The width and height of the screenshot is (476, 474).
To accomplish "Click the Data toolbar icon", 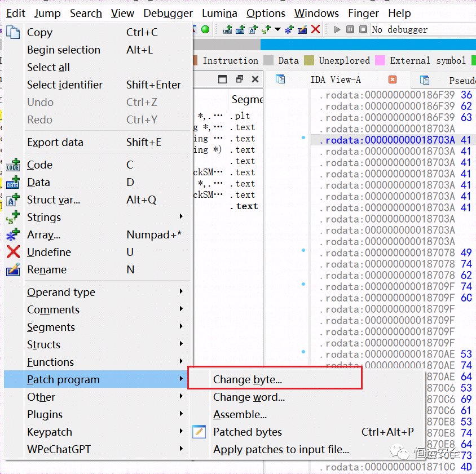I will point(240,29).
